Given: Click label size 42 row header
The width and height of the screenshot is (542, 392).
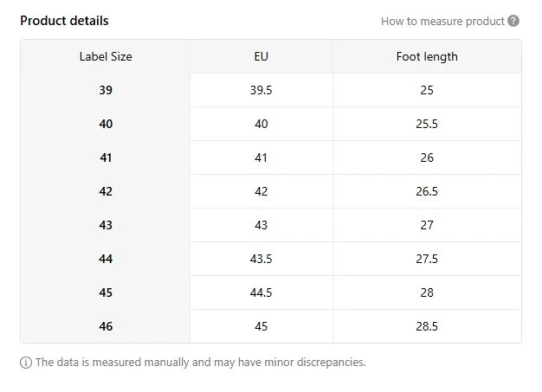Looking at the screenshot, I should 106,191.
